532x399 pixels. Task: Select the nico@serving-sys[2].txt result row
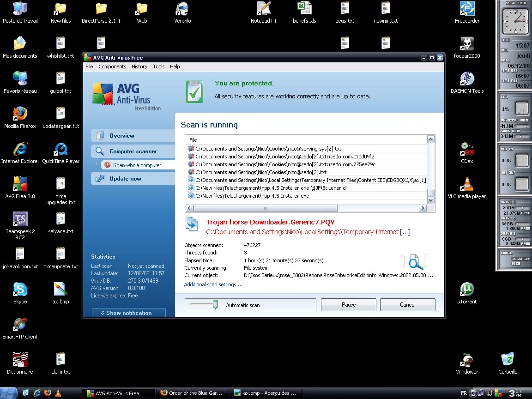307,149
